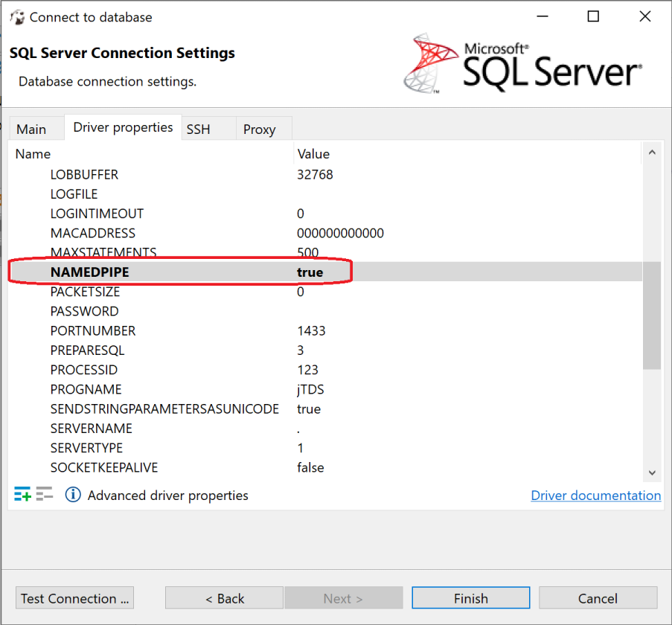Click the SOCKETKEEPALIVE value false
672x625 pixels.
(x=310, y=467)
